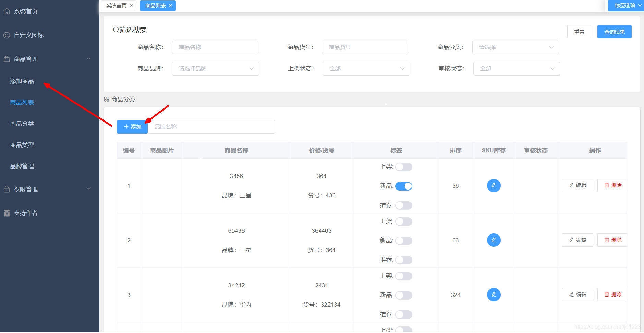The width and height of the screenshot is (644, 333).
Task: Toggle 推荐 switch for product 65436
Action: point(404,260)
